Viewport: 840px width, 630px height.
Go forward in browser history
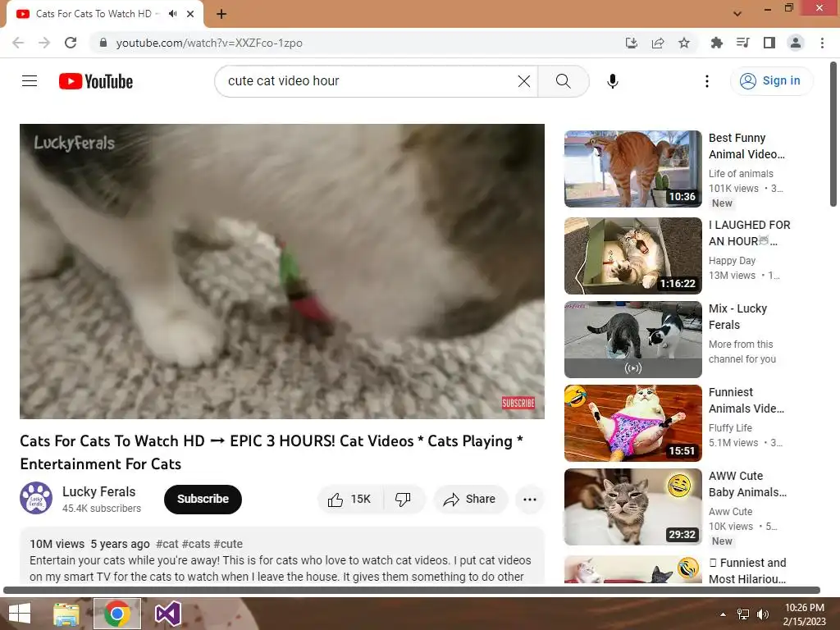(44, 43)
